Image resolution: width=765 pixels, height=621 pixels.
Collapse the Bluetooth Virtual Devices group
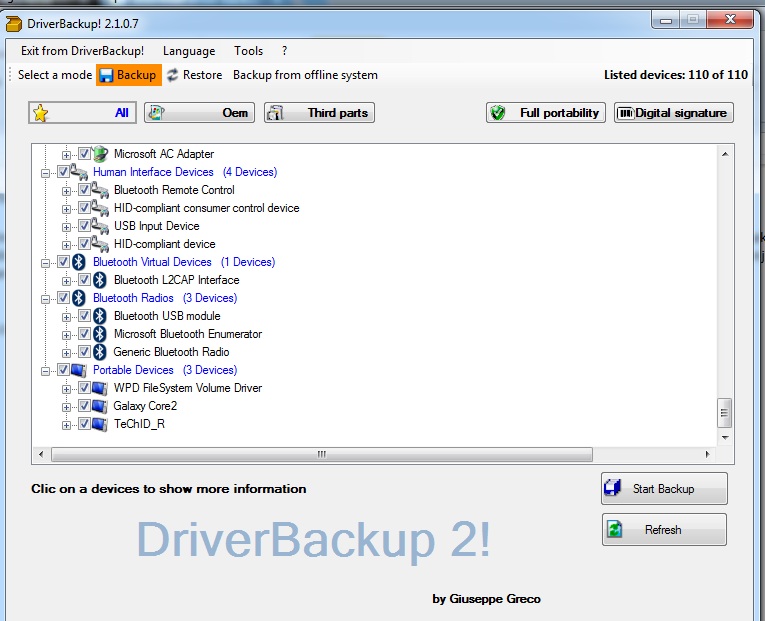45,263
